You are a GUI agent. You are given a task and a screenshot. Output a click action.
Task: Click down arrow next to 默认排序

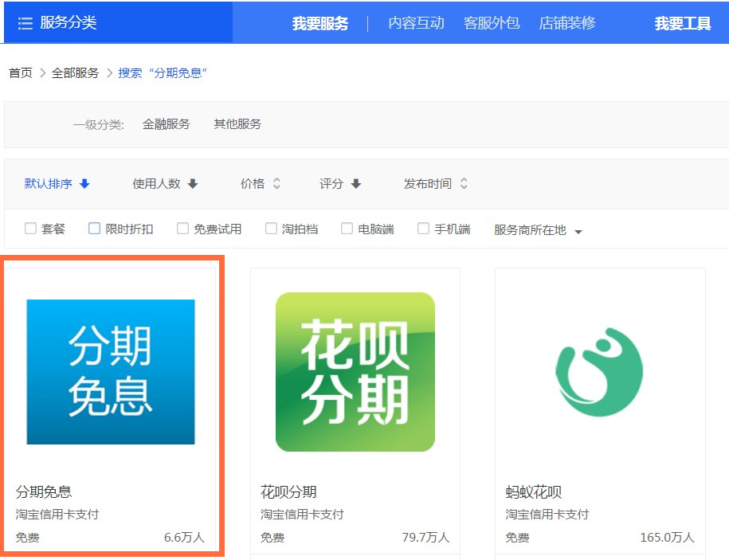(x=84, y=183)
